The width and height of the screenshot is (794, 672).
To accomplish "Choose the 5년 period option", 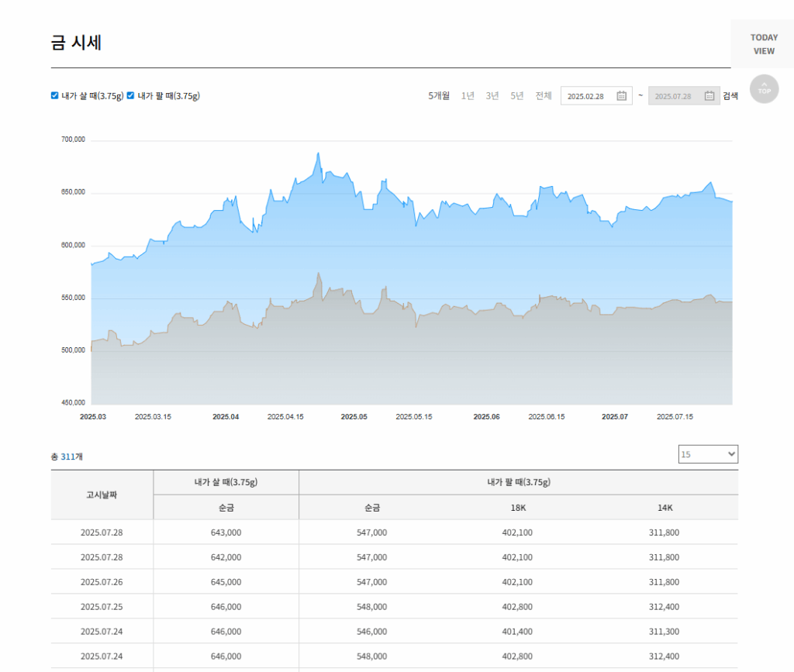I will click(x=517, y=96).
